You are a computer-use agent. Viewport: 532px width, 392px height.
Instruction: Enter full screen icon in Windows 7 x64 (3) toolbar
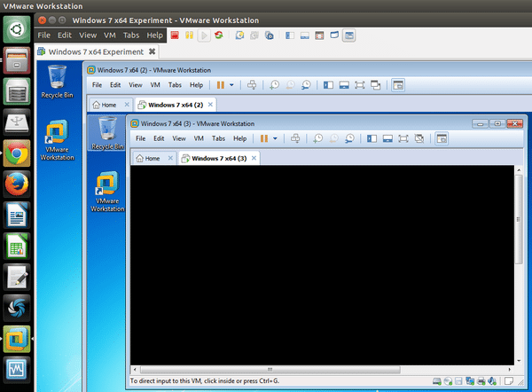click(403, 138)
